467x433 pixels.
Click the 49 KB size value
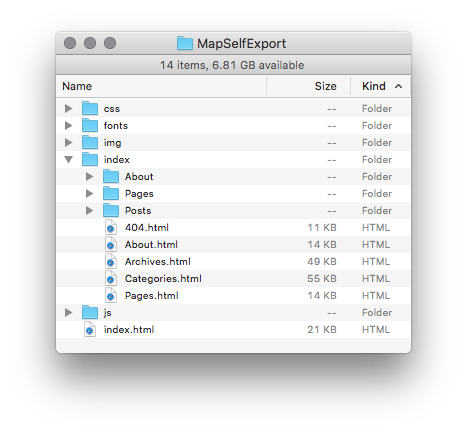(322, 262)
